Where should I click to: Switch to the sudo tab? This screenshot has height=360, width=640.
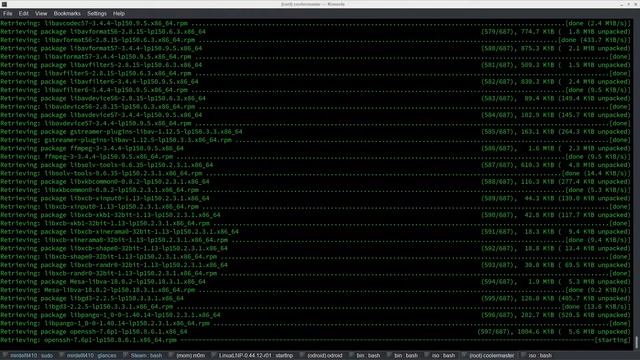tap(29, 356)
